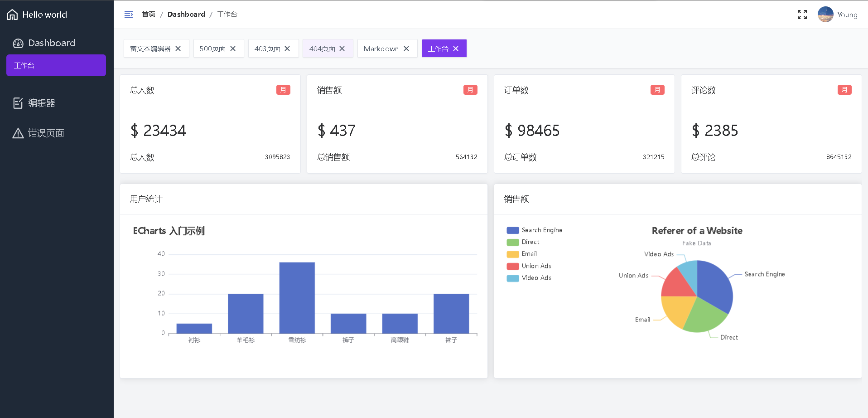
Task: Switch to the 富文本编辑器 tab
Action: pos(156,49)
